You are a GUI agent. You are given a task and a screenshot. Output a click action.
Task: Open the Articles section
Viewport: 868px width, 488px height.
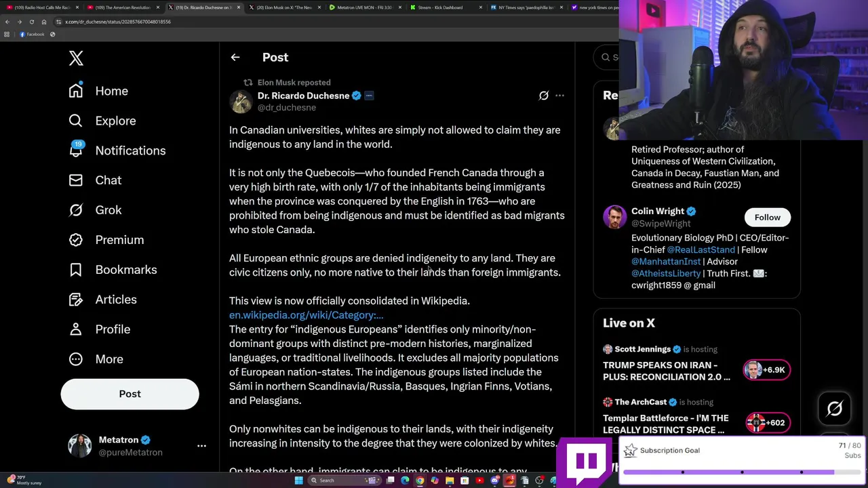point(102,300)
